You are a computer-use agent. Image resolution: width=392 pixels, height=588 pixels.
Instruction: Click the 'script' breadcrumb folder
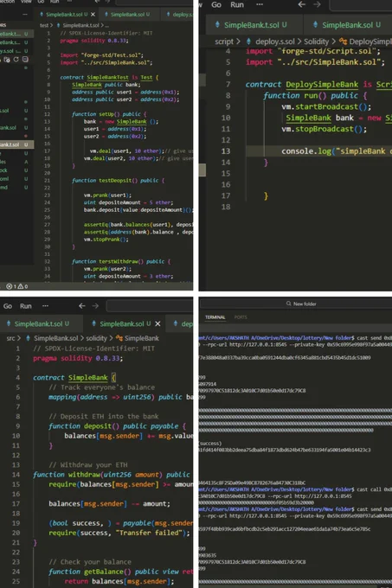pyautogui.click(x=224, y=42)
